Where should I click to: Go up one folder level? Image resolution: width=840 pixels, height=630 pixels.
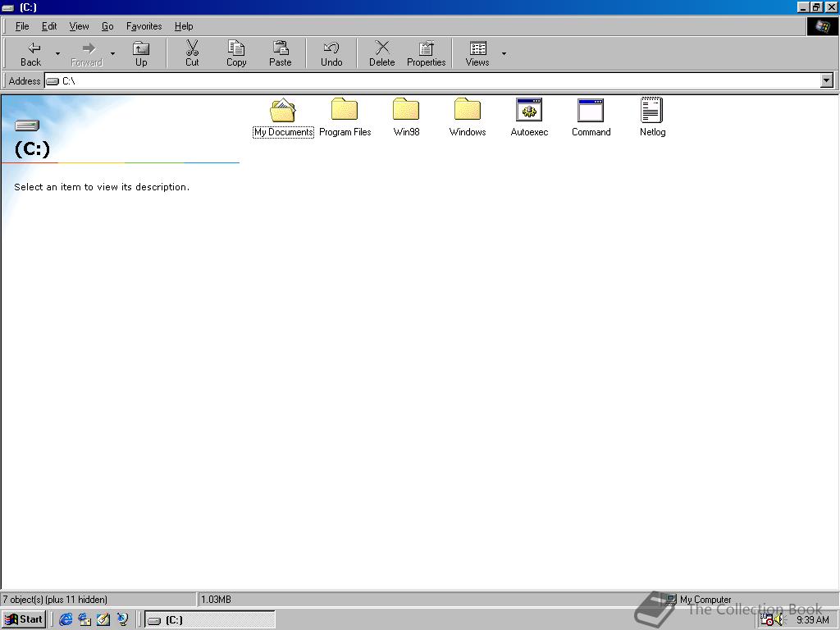click(x=141, y=53)
